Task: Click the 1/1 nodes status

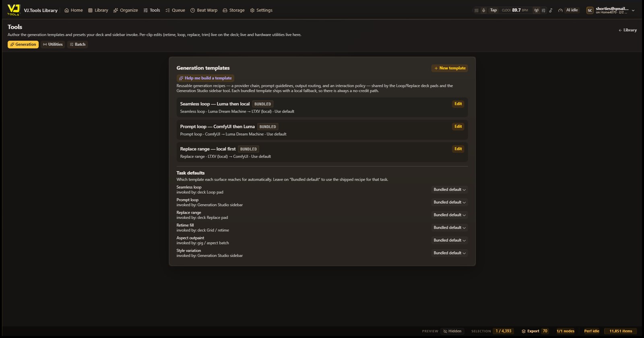Action: 566,331
